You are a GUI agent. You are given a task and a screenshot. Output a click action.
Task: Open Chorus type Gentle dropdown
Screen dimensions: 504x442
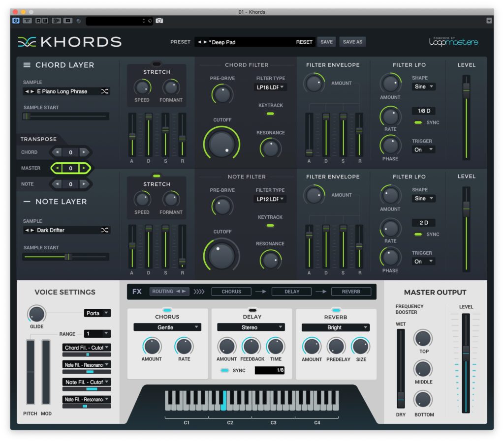click(167, 327)
